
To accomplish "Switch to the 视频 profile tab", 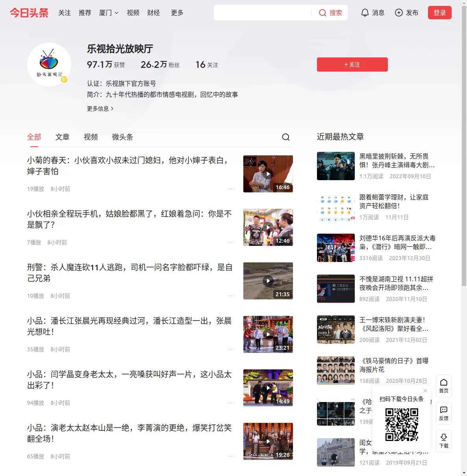I will click(x=91, y=137).
